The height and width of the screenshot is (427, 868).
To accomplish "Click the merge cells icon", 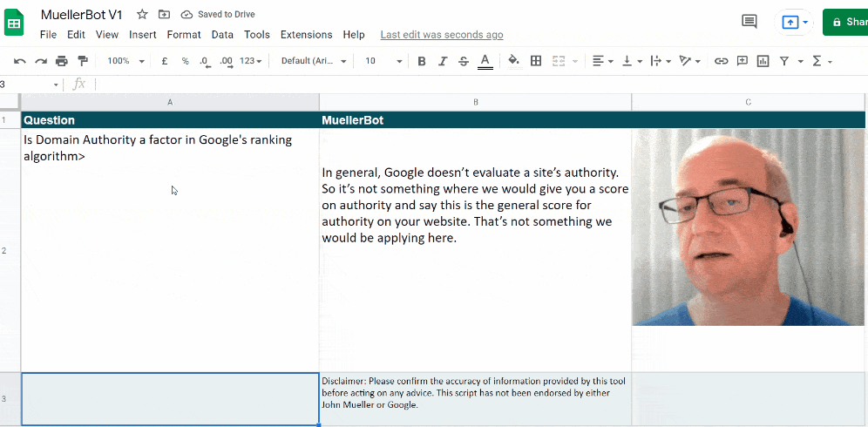I will [x=559, y=61].
